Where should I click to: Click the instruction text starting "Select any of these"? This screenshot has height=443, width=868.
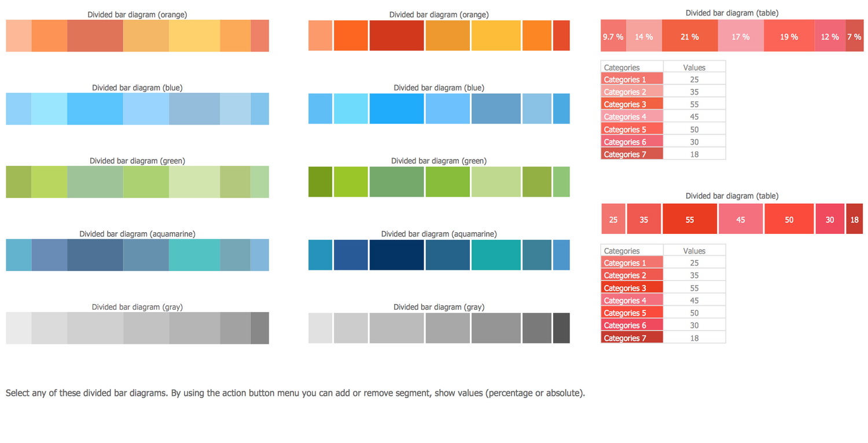click(x=295, y=393)
